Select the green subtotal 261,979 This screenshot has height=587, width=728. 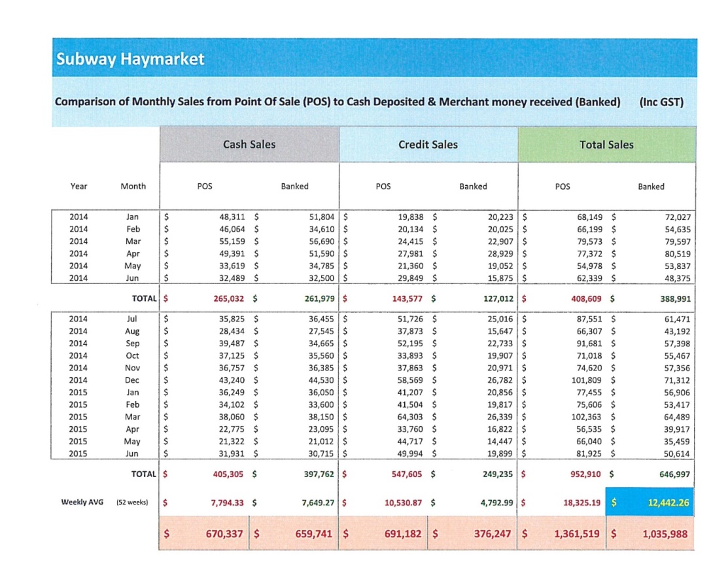(x=319, y=298)
